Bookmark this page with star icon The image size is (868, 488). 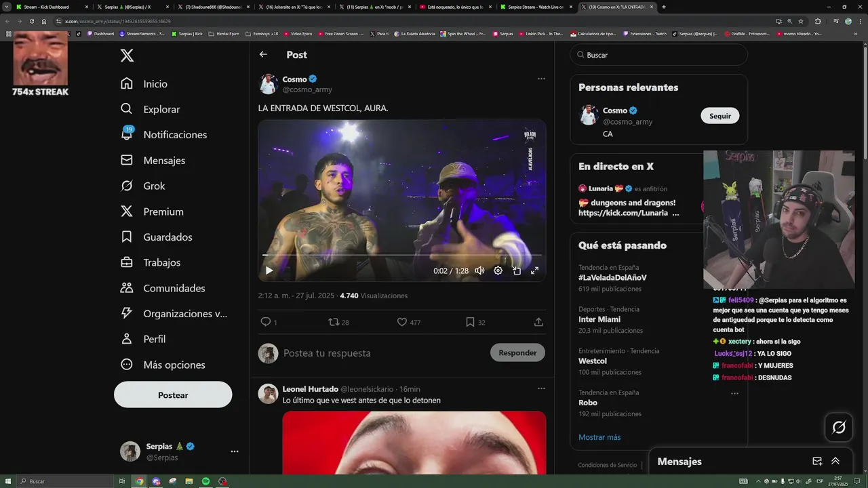coord(801,21)
